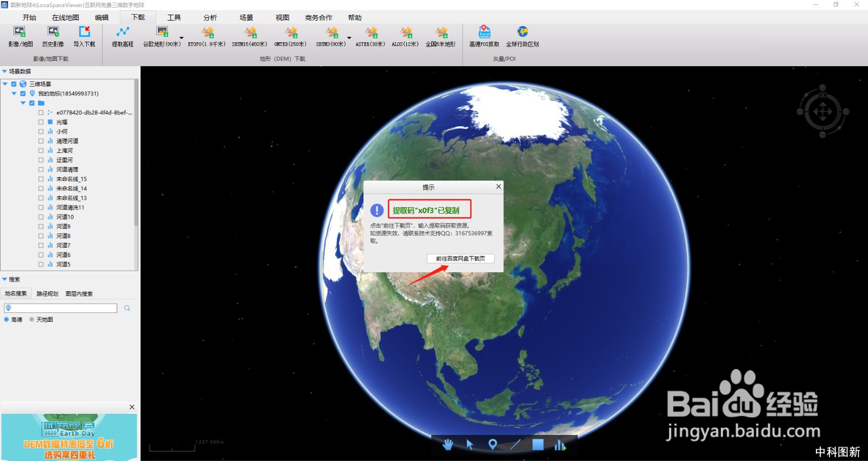Uncheck the 三维场景 checkbox
The width and height of the screenshot is (868, 461).
coord(14,84)
